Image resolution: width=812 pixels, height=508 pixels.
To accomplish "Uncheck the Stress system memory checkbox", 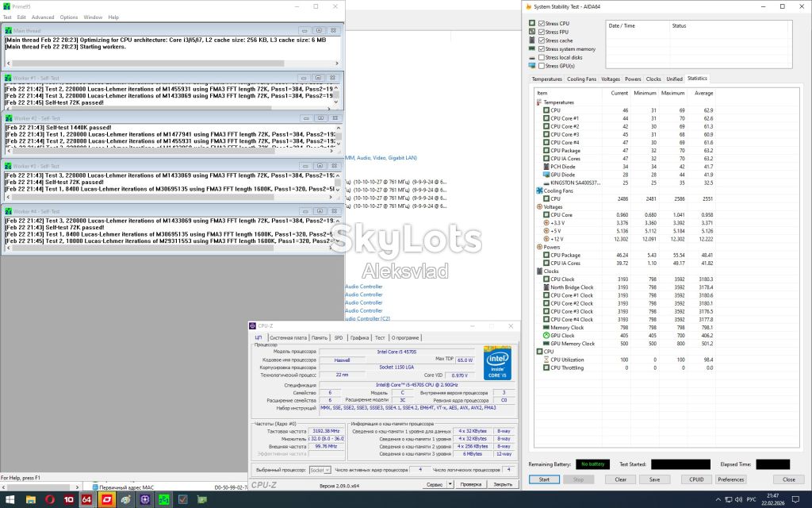I will (541, 48).
